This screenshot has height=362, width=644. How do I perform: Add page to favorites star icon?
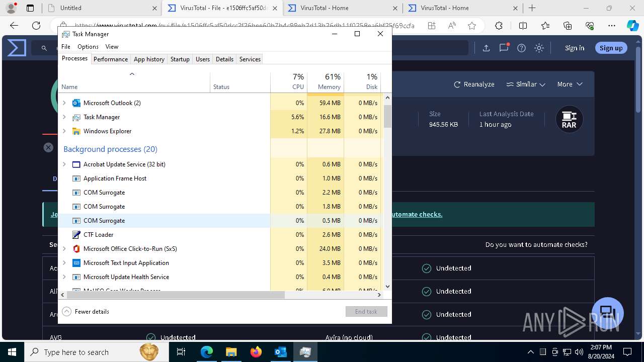click(x=471, y=26)
